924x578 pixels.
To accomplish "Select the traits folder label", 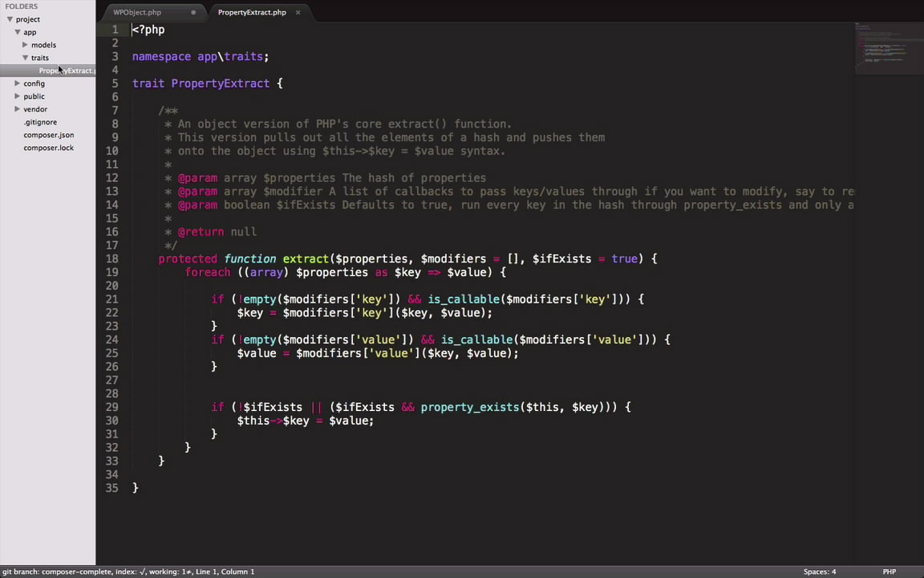I will tap(40, 58).
